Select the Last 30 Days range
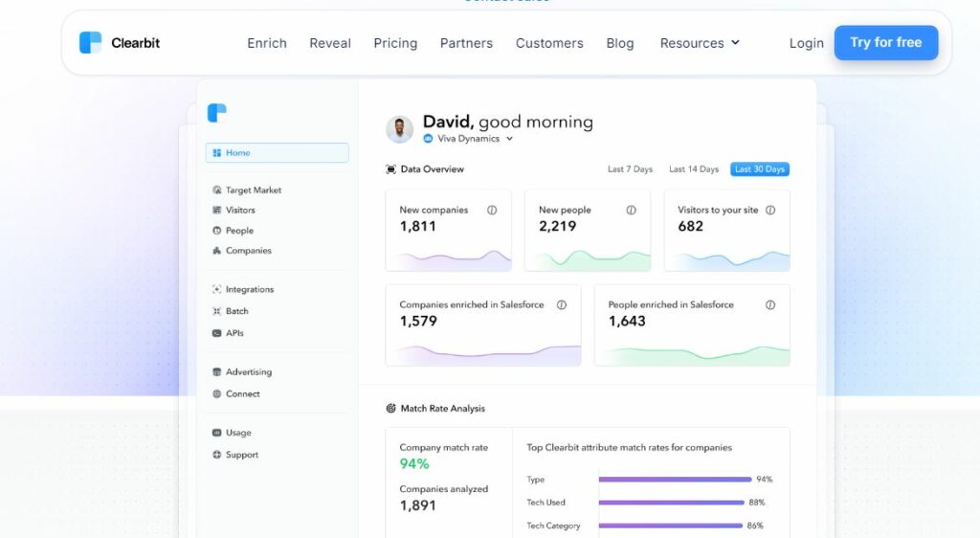The width and height of the screenshot is (980, 538). click(759, 169)
